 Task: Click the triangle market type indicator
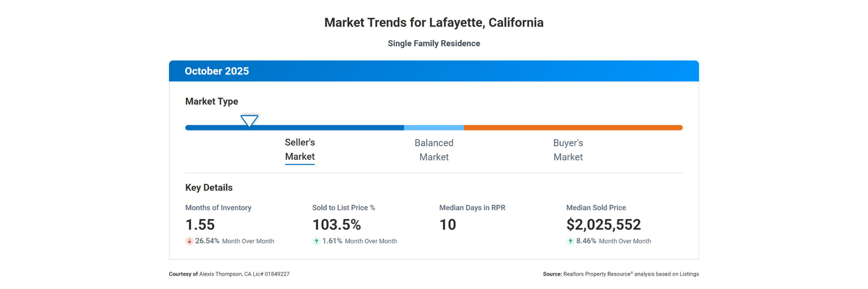click(249, 121)
